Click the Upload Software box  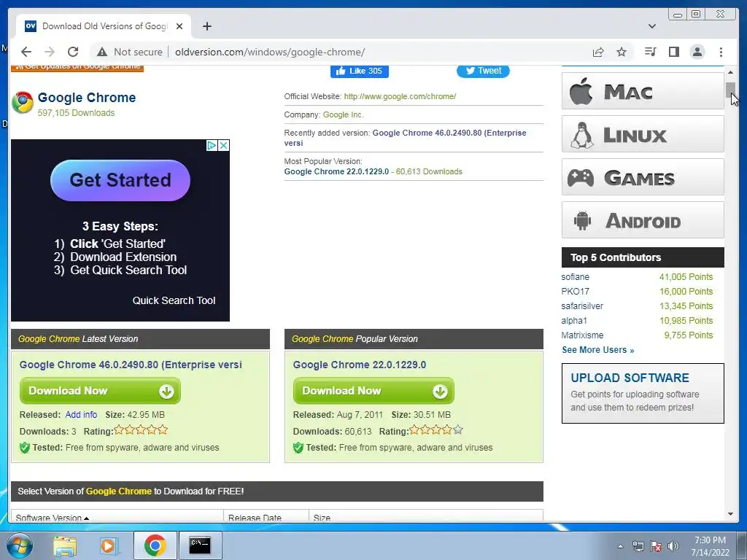(x=643, y=393)
